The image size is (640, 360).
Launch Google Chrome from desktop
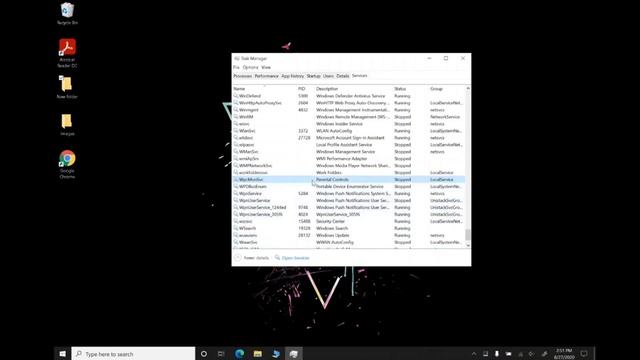(67, 164)
